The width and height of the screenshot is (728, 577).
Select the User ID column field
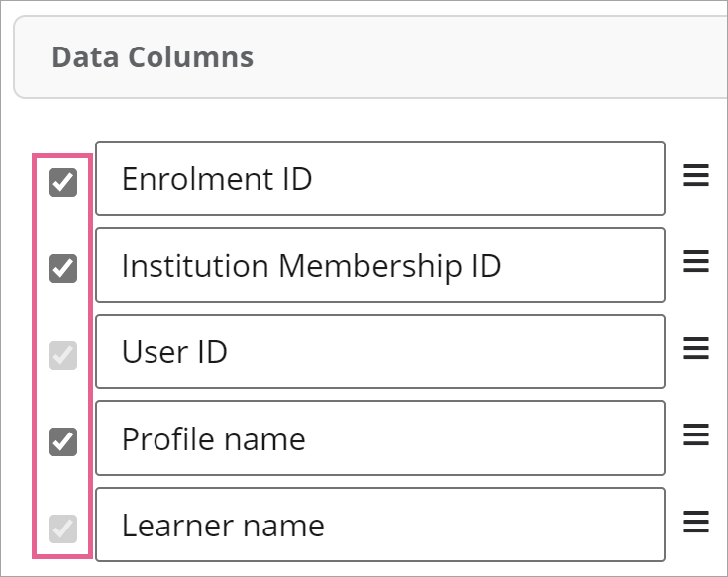click(380, 351)
